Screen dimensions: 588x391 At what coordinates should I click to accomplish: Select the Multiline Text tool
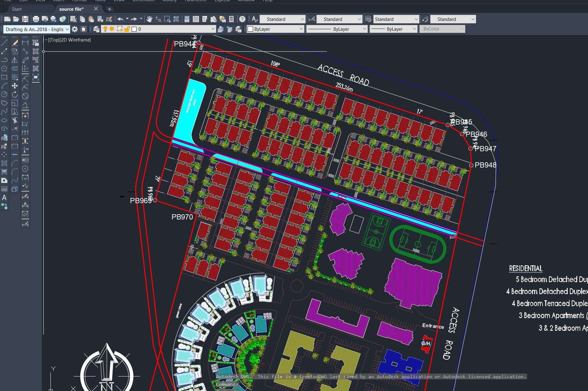pos(4,198)
